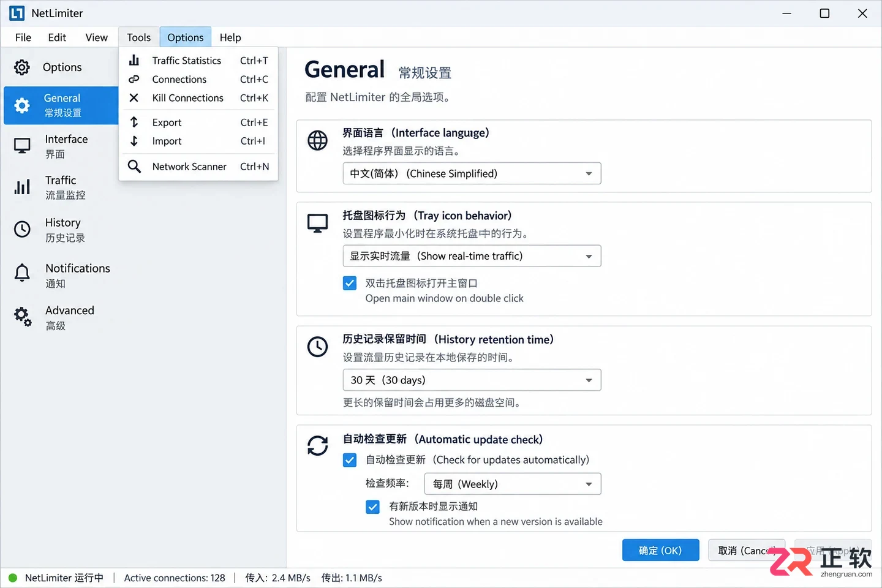The image size is (882, 588).
Task: Click the General settings gear icon
Action: tap(22, 105)
